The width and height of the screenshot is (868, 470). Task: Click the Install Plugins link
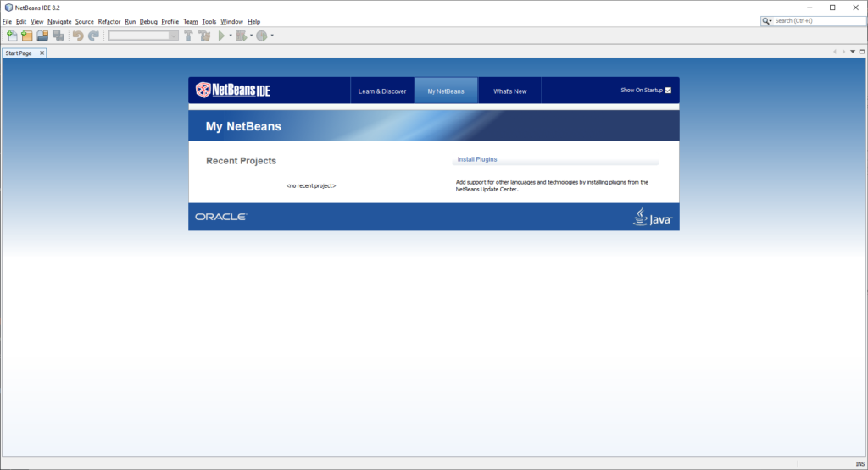click(x=477, y=159)
